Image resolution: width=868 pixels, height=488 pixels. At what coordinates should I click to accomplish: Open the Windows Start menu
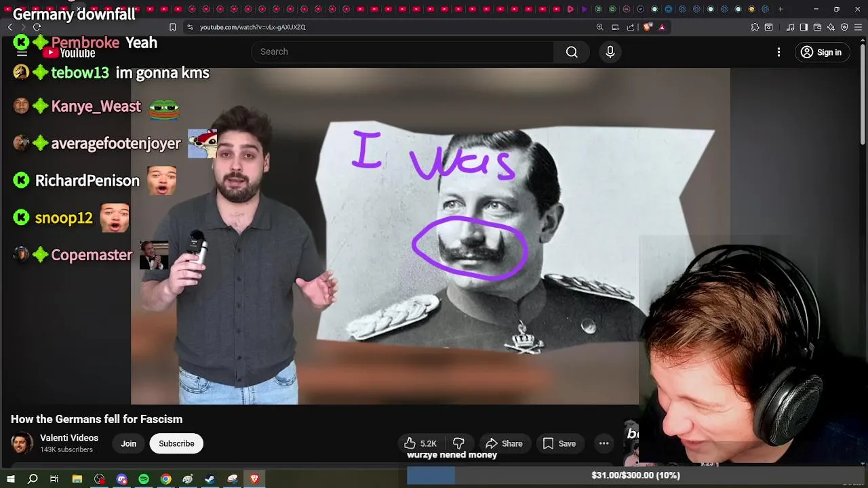(x=11, y=479)
